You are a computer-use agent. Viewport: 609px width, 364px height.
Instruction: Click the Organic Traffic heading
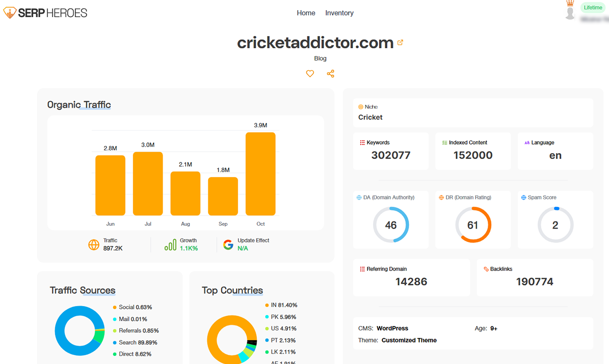(79, 104)
